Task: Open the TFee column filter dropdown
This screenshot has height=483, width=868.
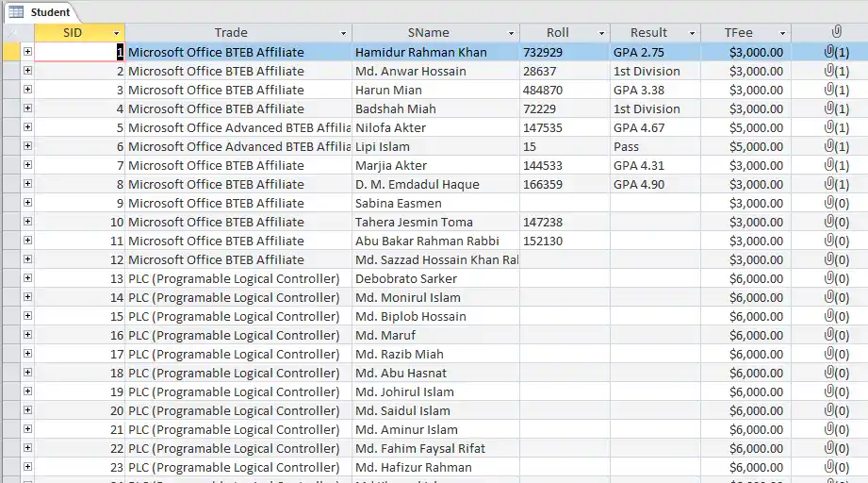Action: click(x=782, y=33)
